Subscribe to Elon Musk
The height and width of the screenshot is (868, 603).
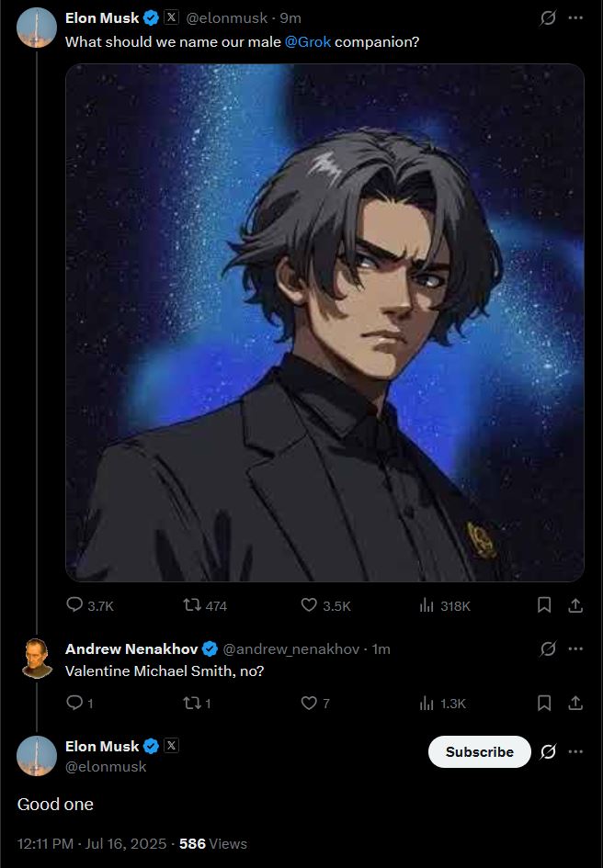point(480,751)
